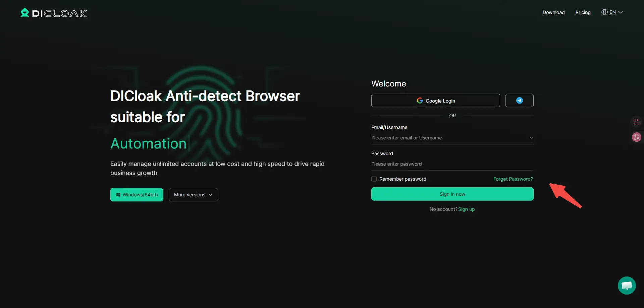This screenshot has width=644, height=308.
Task: Open the More versions dropdown
Action: point(193,195)
